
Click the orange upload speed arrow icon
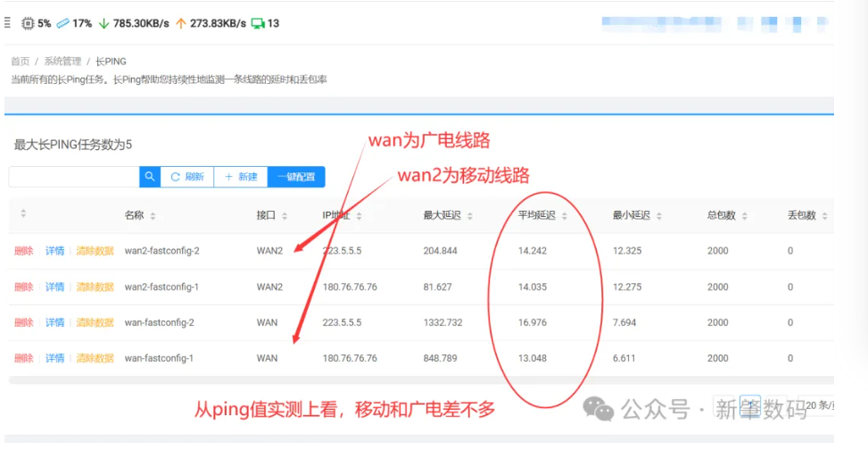(180, 23)
